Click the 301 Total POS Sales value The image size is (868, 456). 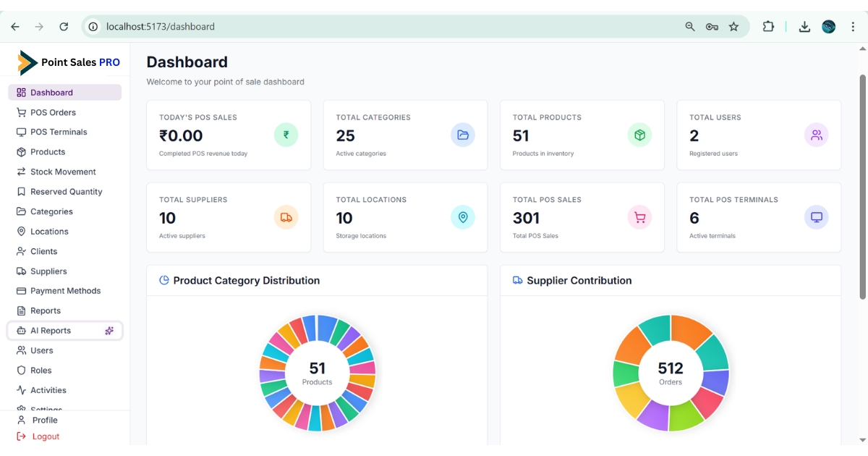click(526, 218)
